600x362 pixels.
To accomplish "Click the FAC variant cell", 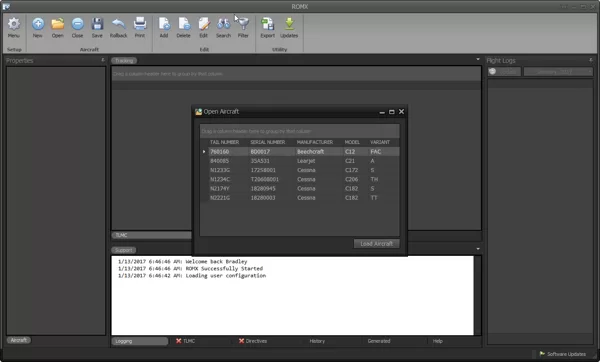I will (x=375, y=152).
